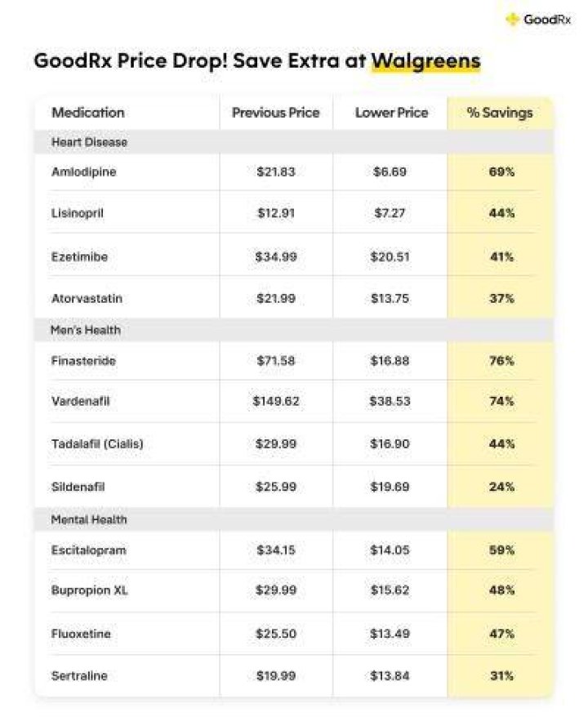Click the Sertraline medication name

tap(79, 676)
